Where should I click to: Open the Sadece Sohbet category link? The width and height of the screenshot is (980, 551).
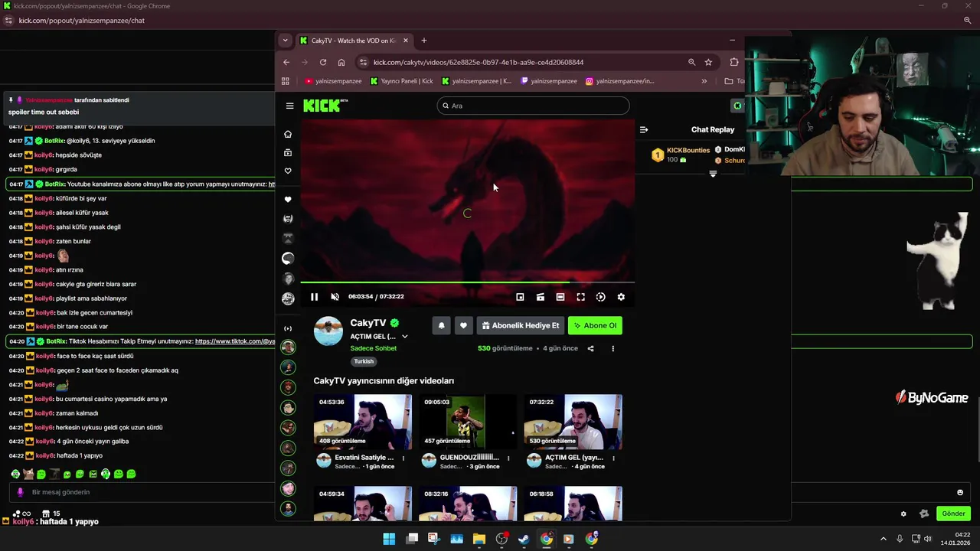coord(374,348)
